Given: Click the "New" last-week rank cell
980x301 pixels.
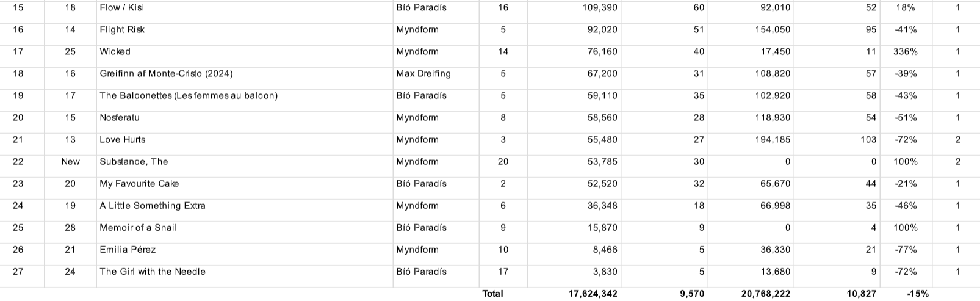Looking at the screenshot, I should tap(70, 162).
